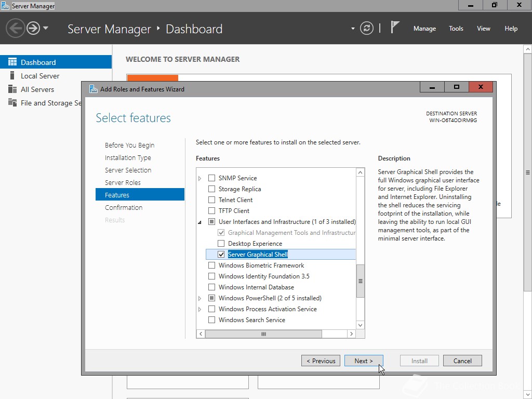Check the Storage Replica checkbox
532x399 pixels.
[x=212, y=189]
